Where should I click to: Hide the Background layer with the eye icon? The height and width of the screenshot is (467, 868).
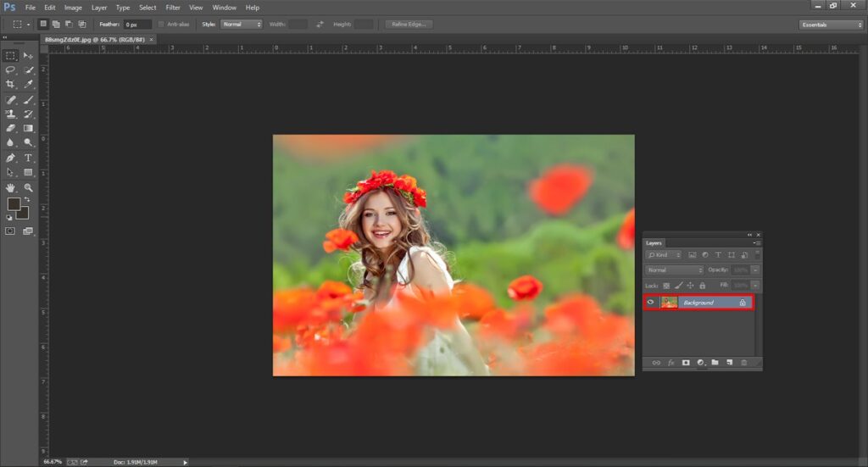click(x=650, y=302)
